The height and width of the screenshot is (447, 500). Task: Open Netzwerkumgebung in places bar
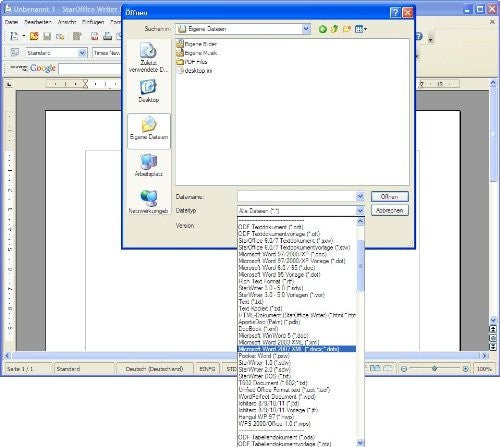[x=149, y=202]
